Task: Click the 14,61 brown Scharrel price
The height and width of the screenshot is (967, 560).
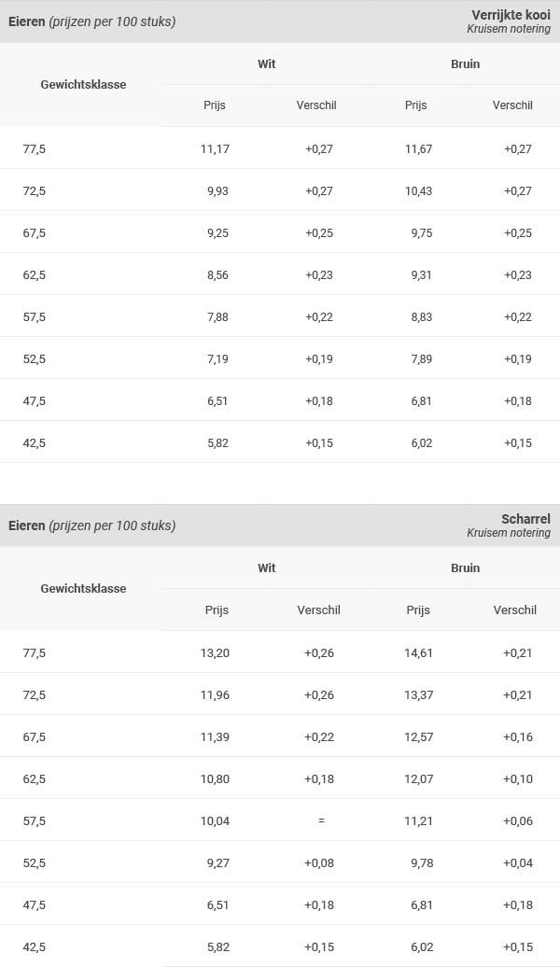Action: point(418,652)
